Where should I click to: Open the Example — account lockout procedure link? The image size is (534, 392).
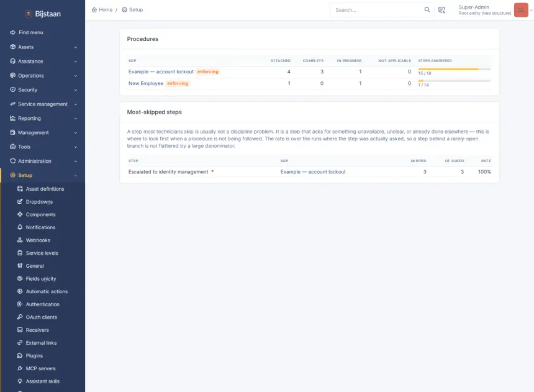pyautogui.click(x=161, y=71)
